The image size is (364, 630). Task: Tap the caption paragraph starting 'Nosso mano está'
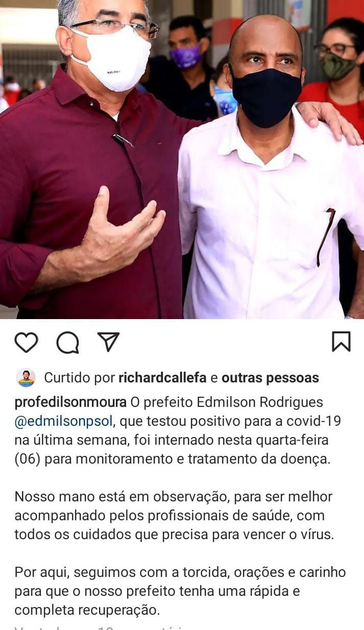pos(174,515)
